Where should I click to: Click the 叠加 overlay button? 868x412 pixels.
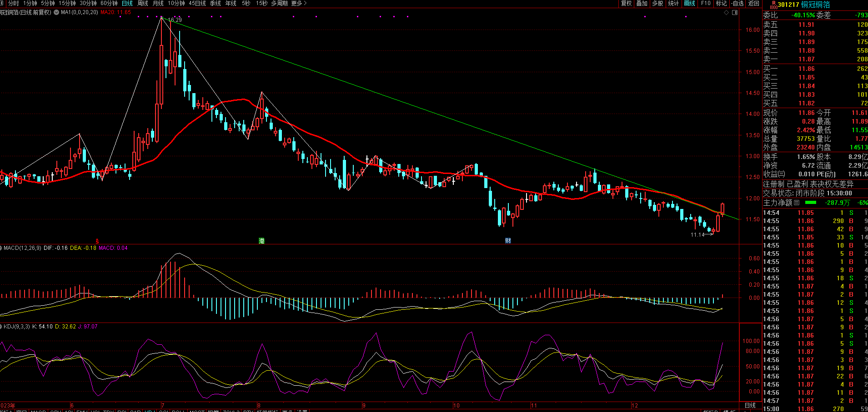tap(642, 3)
